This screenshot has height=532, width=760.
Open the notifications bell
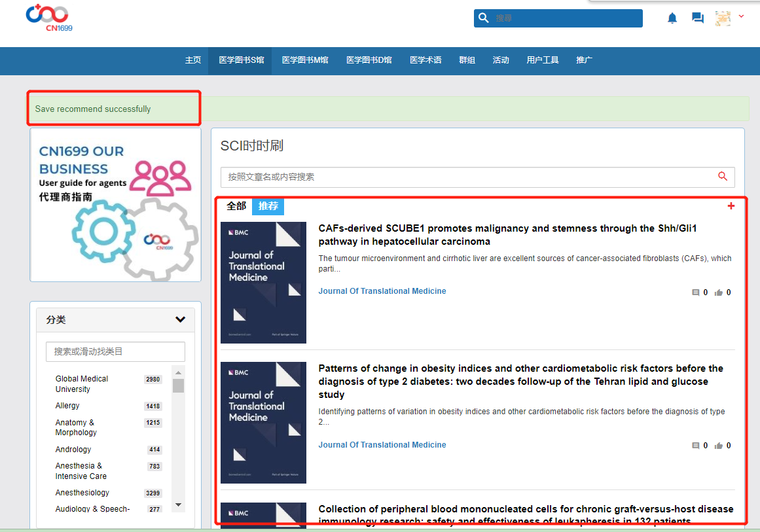pyautogui.click(x=672, y=18)
